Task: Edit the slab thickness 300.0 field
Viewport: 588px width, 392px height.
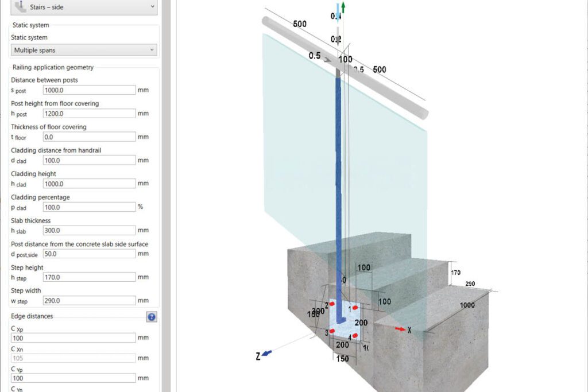Action: tap(89, 230)
